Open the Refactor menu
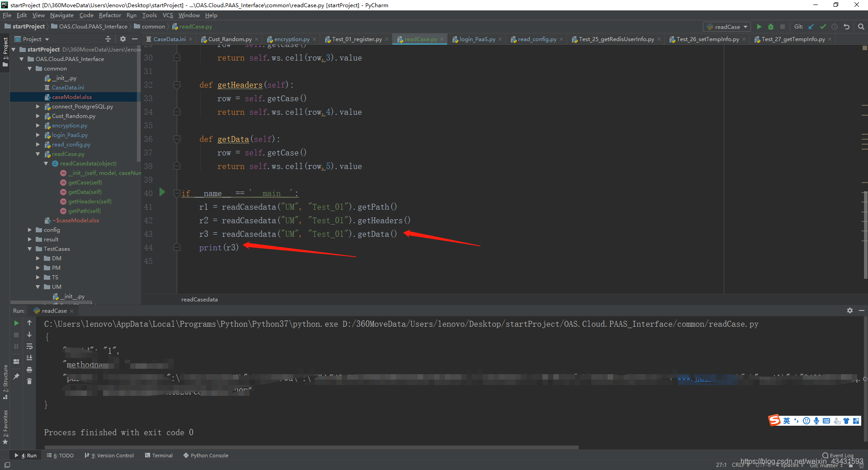 (x=110, y=15)
